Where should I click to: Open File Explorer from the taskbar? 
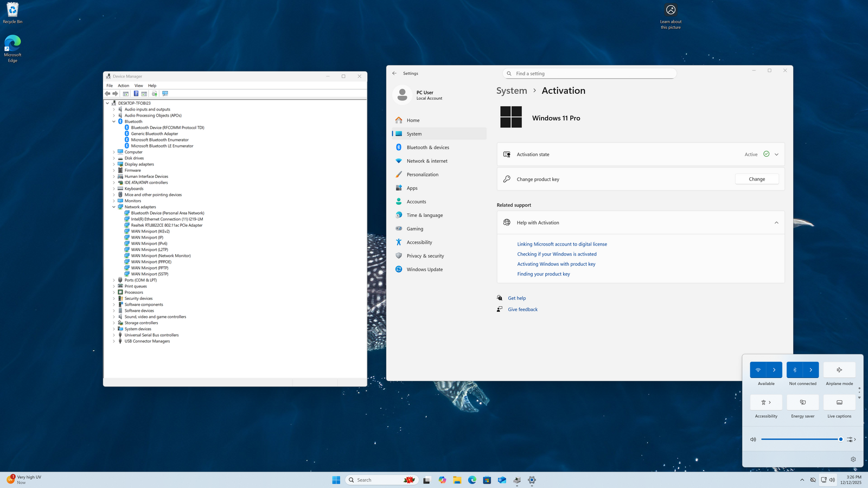click(457, 480)
